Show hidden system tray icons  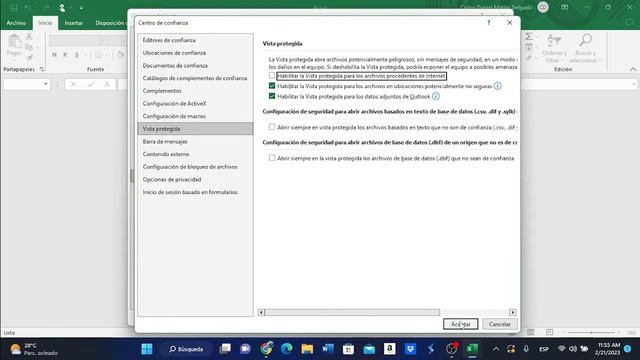click(x=496, y=349)
